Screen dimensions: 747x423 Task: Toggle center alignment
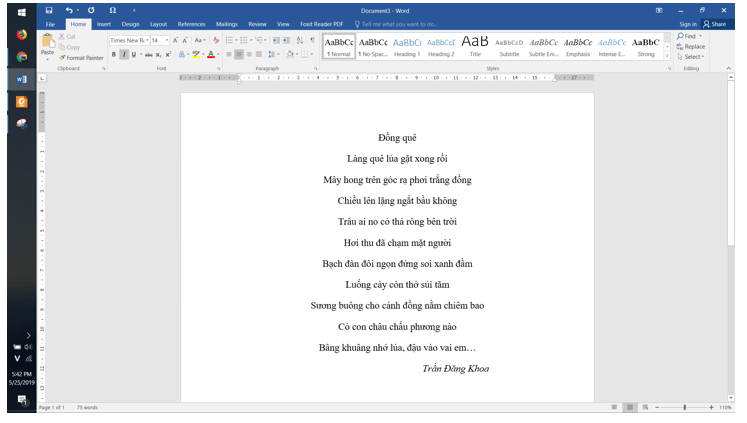tap(240, 55)
